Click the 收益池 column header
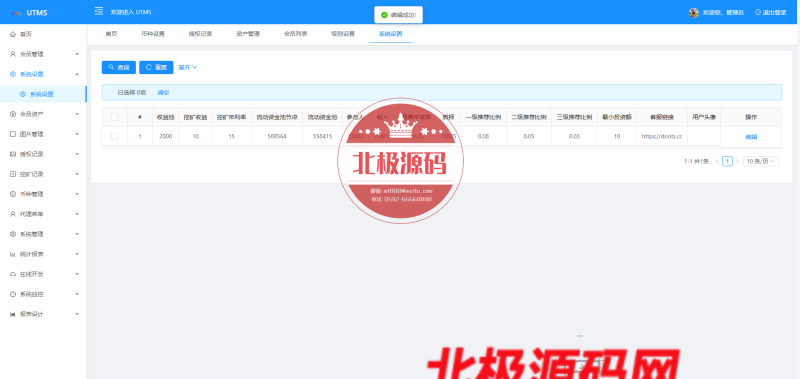 click(x=165, y=117)
